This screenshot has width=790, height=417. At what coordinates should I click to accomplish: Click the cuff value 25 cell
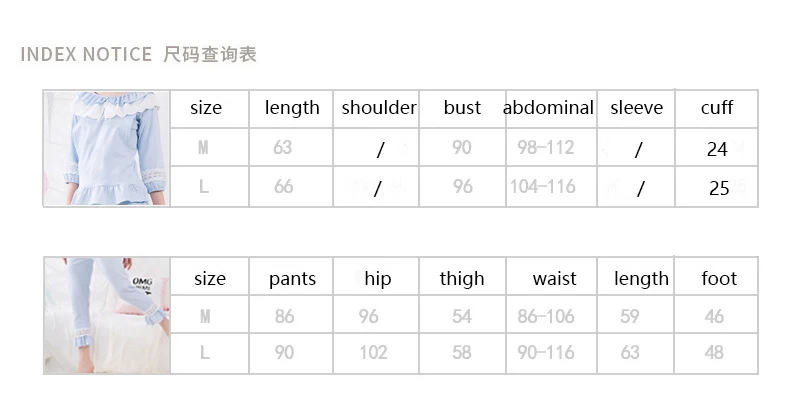point(716,187)
